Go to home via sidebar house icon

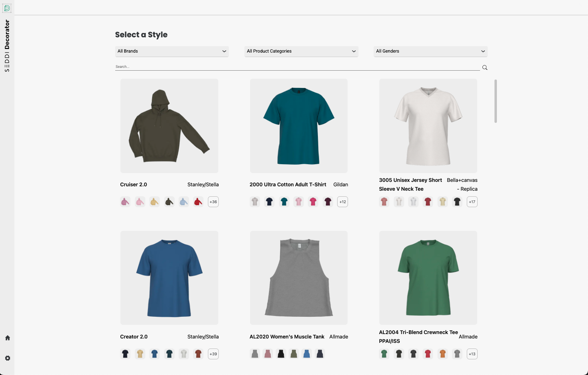pyautogui.click(x=7, y=338)
